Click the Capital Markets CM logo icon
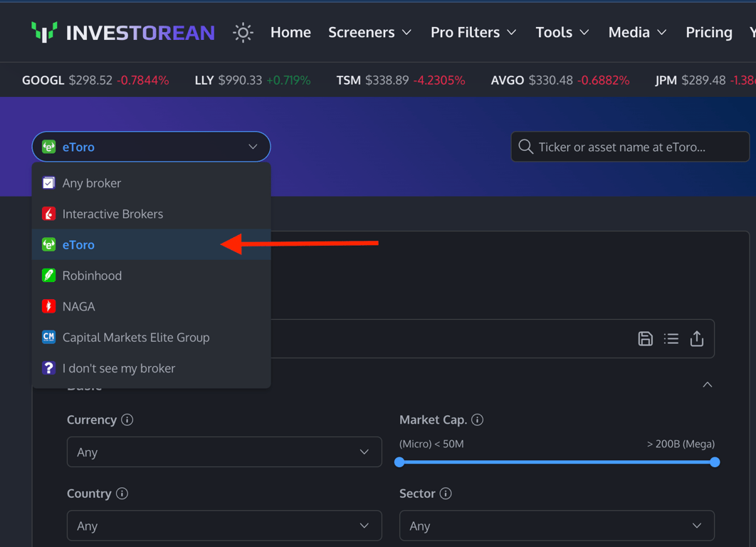 (48, 337)
